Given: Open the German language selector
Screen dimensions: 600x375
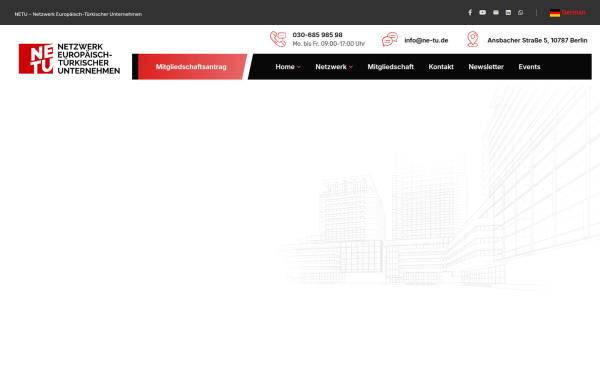Looking at the screenshot, I should point(567,13).
